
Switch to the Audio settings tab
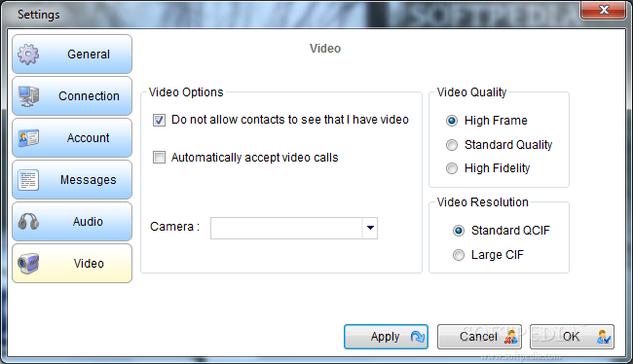pyautogui.click(x=72, y=222)
